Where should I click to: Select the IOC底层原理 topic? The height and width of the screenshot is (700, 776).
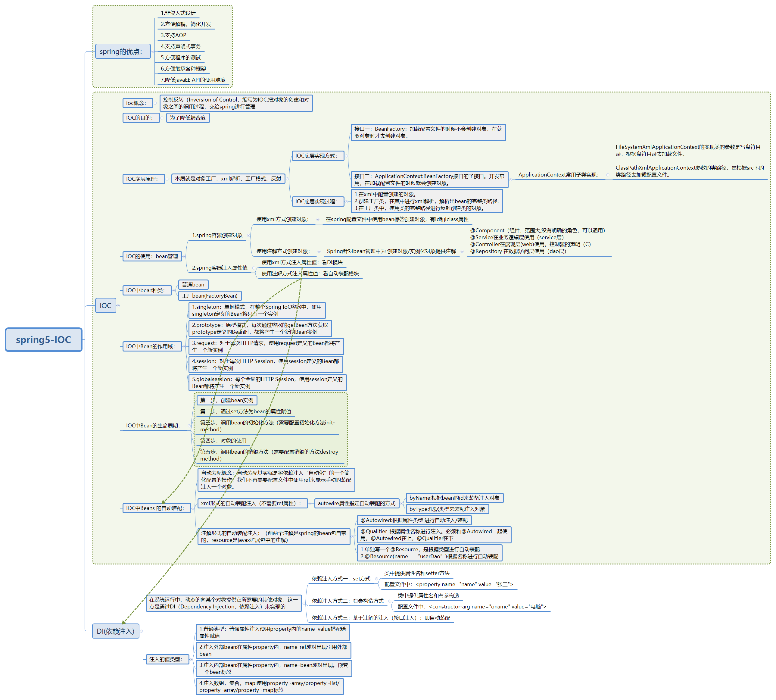pos(144,179)
